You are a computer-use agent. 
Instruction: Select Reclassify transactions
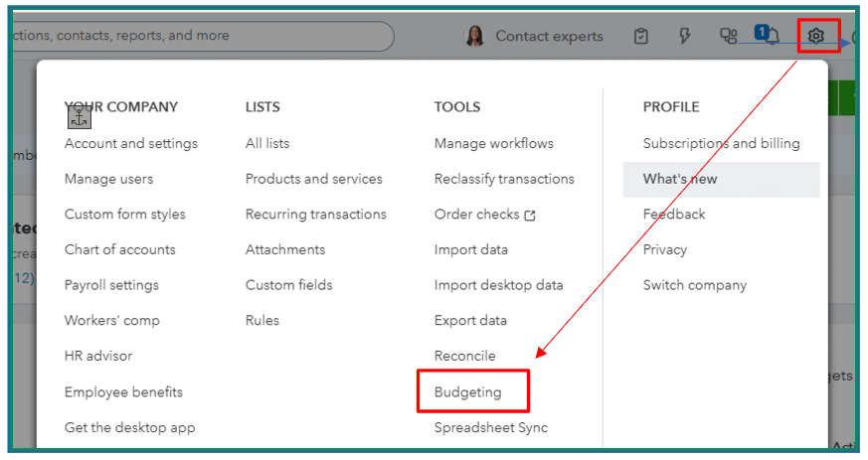pyautogui.click(x=504, y=179)
